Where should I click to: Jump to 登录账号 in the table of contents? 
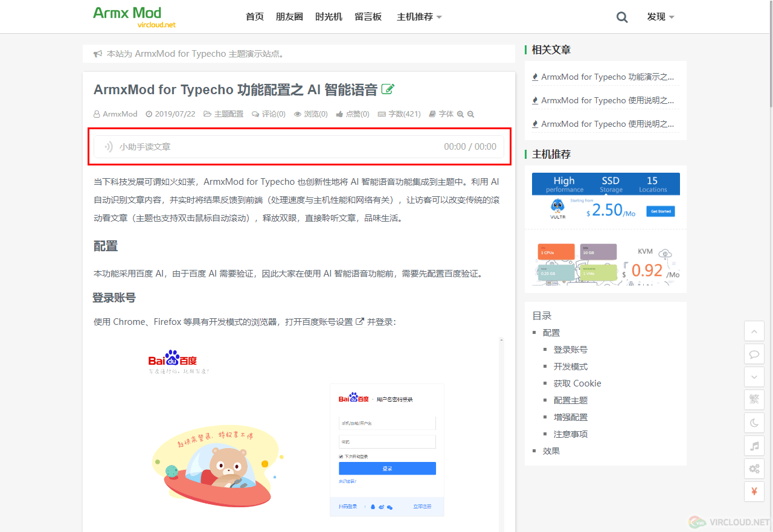(571, 350)
